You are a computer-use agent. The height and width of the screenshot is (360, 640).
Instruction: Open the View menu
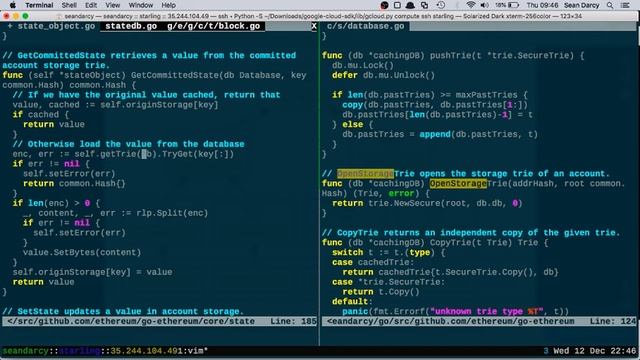click(113, 5)
